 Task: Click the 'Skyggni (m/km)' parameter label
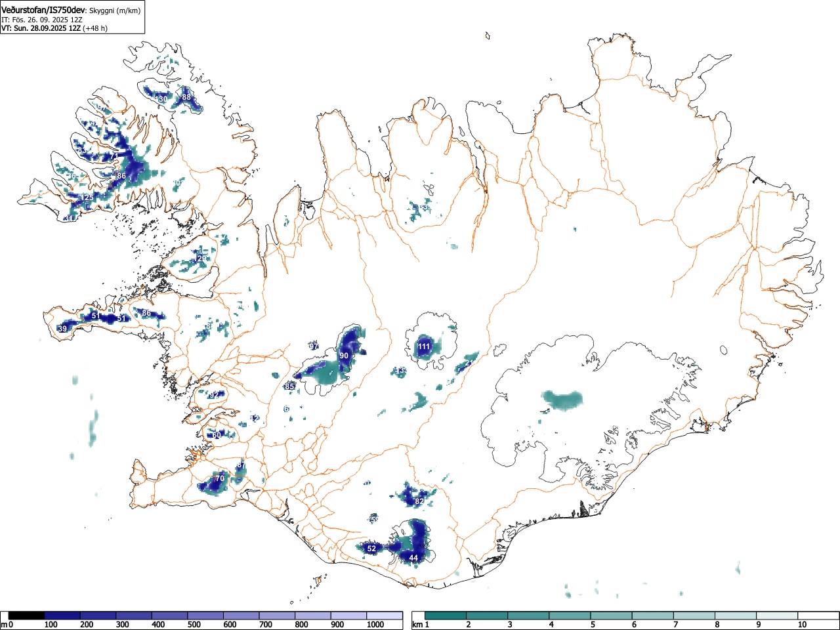tap(114, 10)
